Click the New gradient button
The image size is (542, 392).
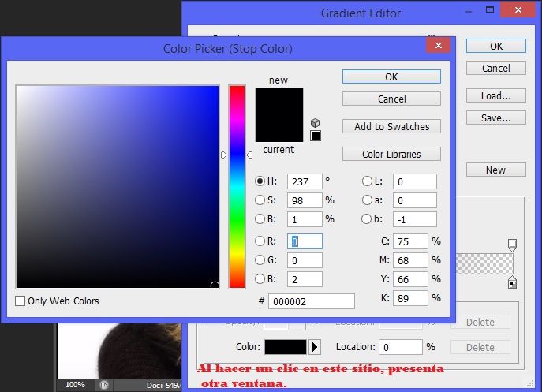click(495, 170)
